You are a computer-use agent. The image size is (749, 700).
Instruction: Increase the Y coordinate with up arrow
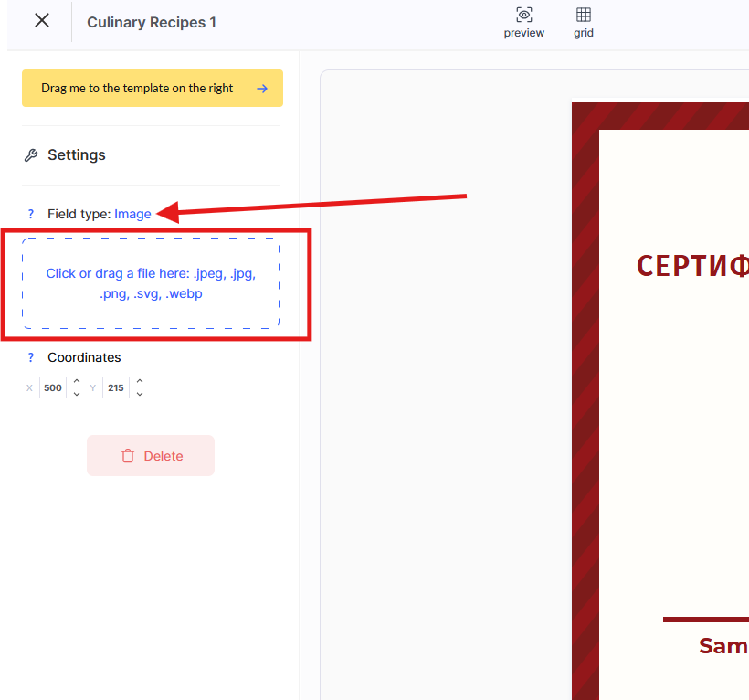point(139,382)
